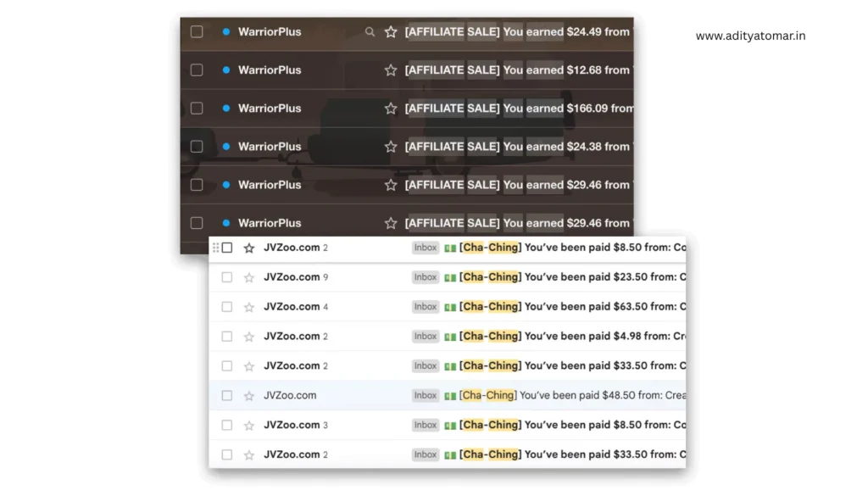Image resolution: width=868 pixels, height=496 pixels.
Task: Tick the checkbox for the JVZoo.com $23.50 email
Action: click(227, 276)
